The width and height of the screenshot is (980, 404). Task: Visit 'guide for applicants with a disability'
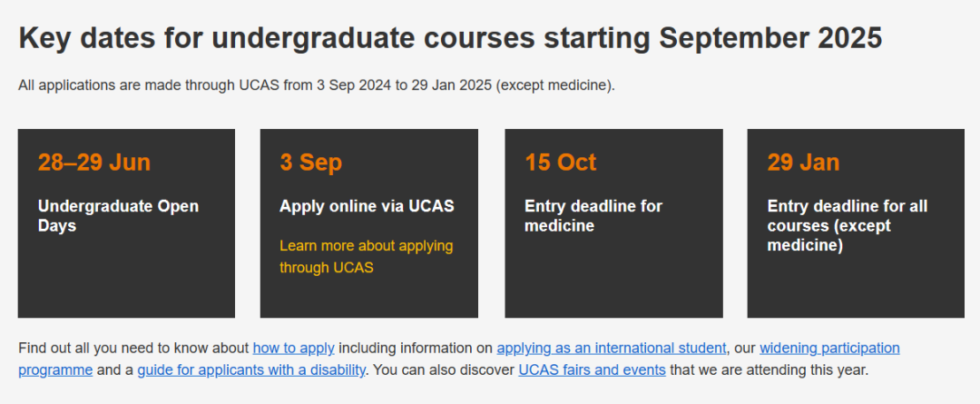[x=251, y=370]
